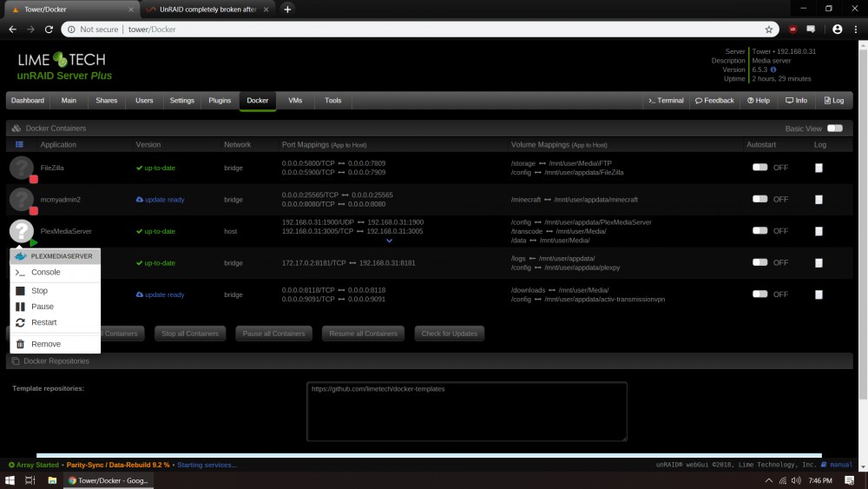Image resolution: width=868 pixels, height=489 pixels.
Task: Click Pause all Containers button
Action: click(x=273, y=334)
